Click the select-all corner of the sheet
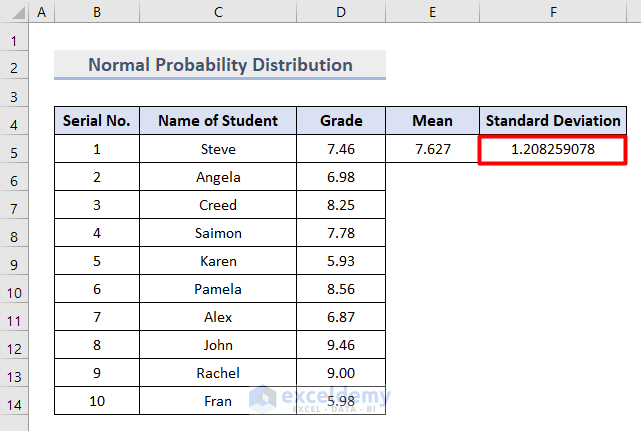 pos(14,14)
